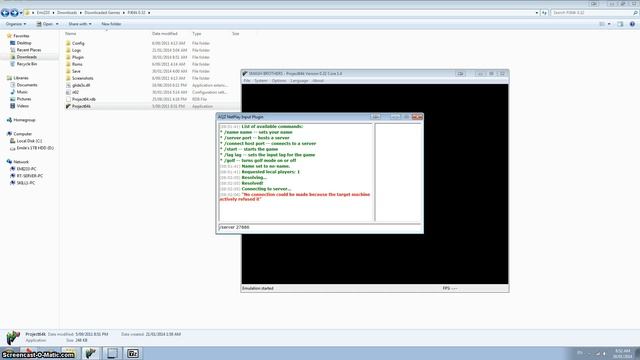Select the Save folder icon
Image resolution: width=640 pixels, height=360 pixels.
coord(68,71)
